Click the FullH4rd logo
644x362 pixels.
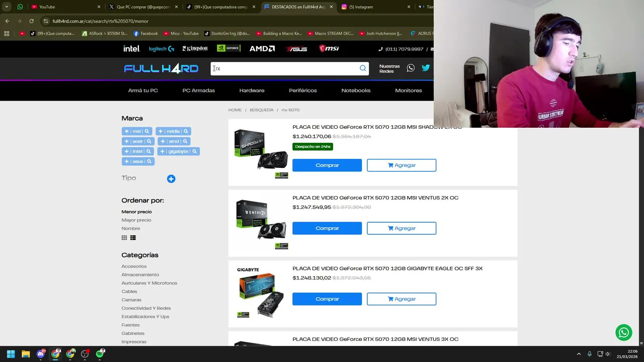(161, 69)
